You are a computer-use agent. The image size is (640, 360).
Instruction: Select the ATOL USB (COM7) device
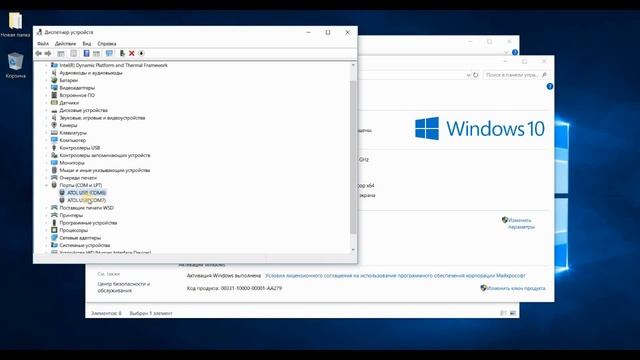coord(87,200)
